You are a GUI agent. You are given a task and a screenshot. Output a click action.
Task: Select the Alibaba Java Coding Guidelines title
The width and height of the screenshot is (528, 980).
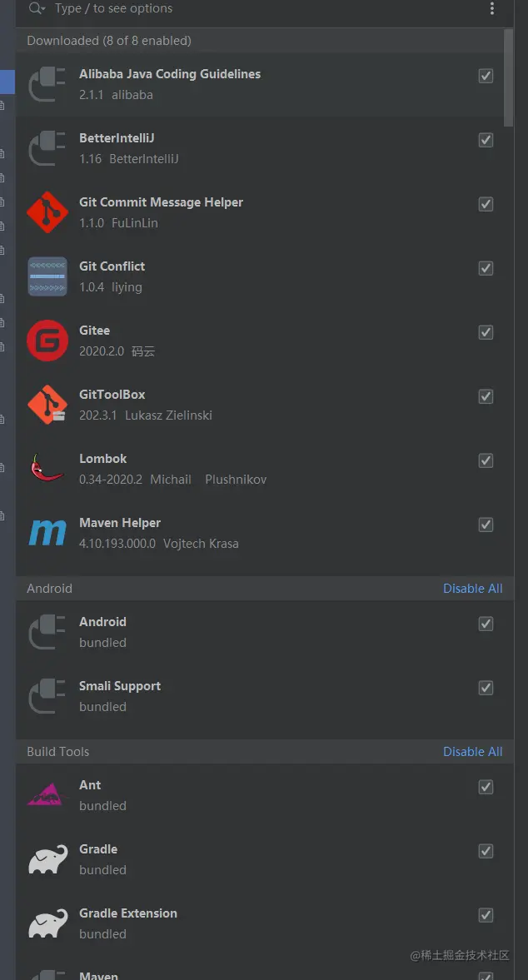point(170,74)
